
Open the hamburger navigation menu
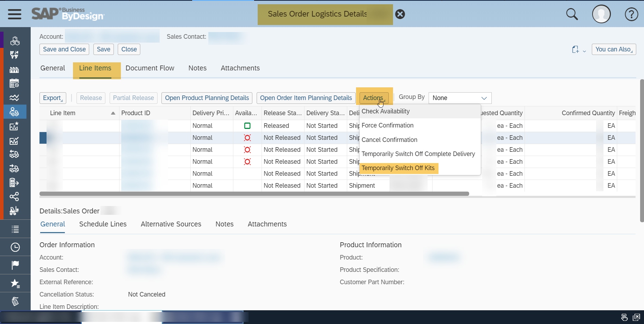[14, 14]
